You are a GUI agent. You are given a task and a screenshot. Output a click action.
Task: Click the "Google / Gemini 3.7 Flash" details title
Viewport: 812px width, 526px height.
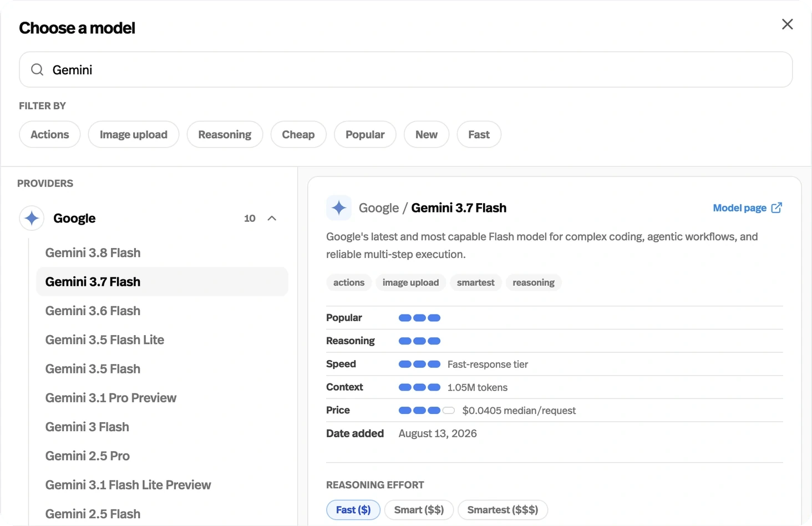click(x=433, y=208)
